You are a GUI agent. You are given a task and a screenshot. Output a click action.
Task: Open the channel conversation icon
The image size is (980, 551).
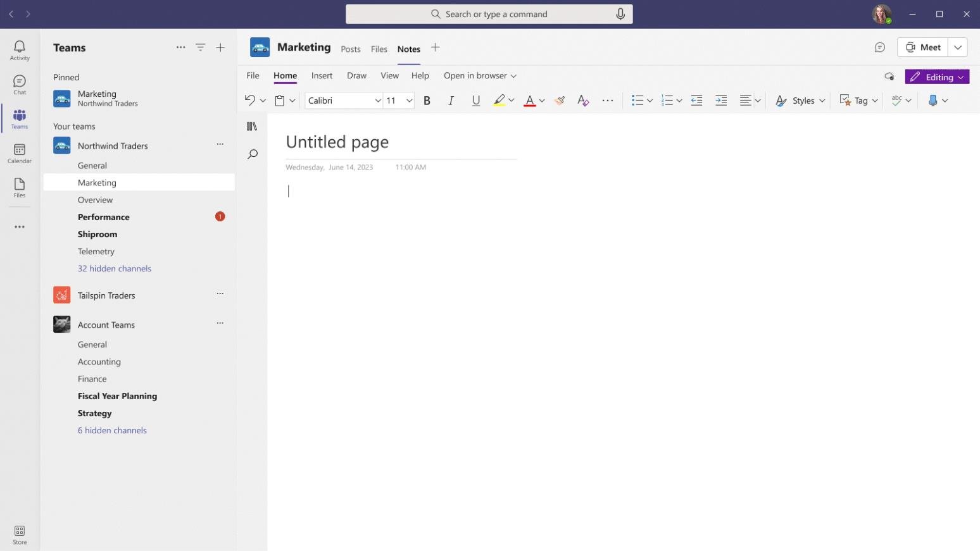click(880, 47)
